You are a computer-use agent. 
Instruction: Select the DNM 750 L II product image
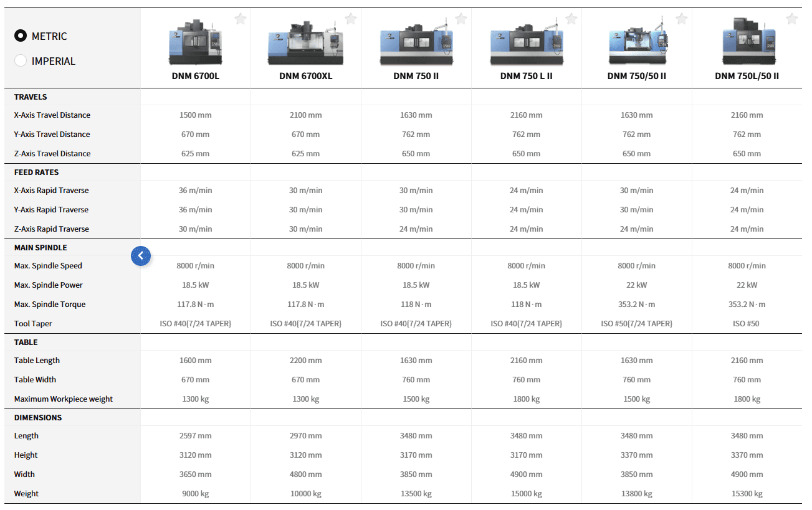tap(526, 45)
